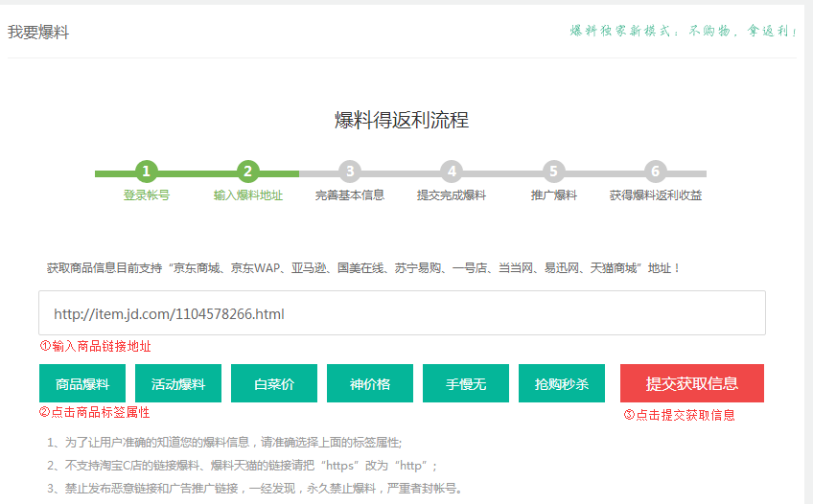The height and width of the screenshot is (504, 813).
Task: Click the 我要爆料 page heading
Action: pos(38,33)
